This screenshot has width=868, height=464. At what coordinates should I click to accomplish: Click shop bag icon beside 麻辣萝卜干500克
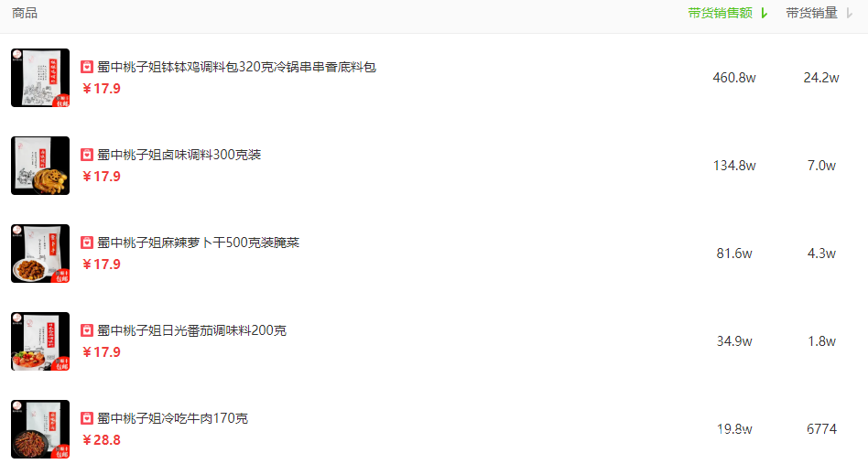pyautogui.click(x=87, y=243)
